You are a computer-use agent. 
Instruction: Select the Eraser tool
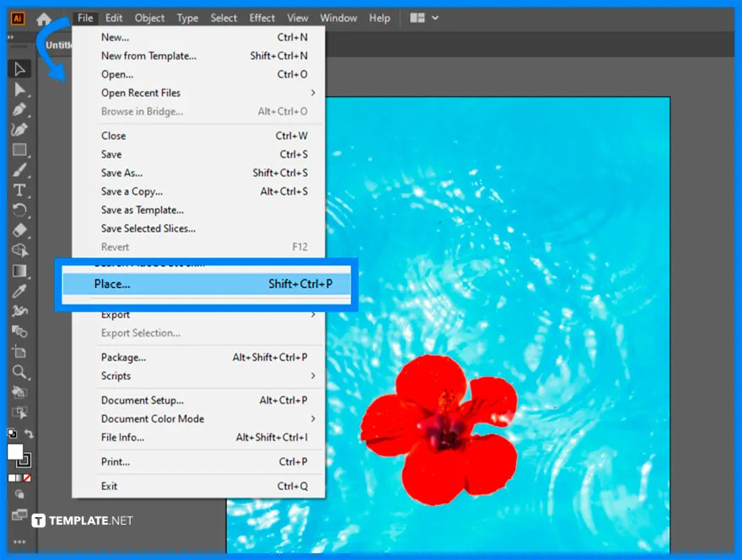(x=19, y=230)
